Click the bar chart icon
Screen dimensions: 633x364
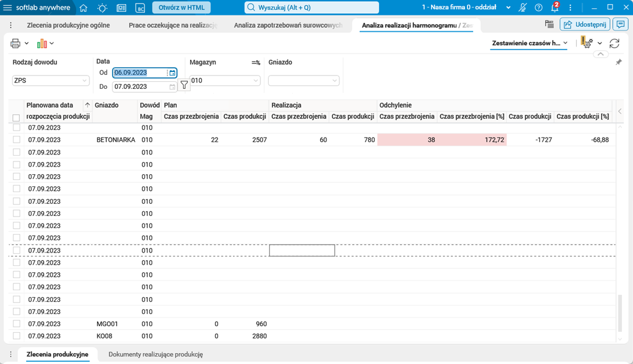[42, 44]
